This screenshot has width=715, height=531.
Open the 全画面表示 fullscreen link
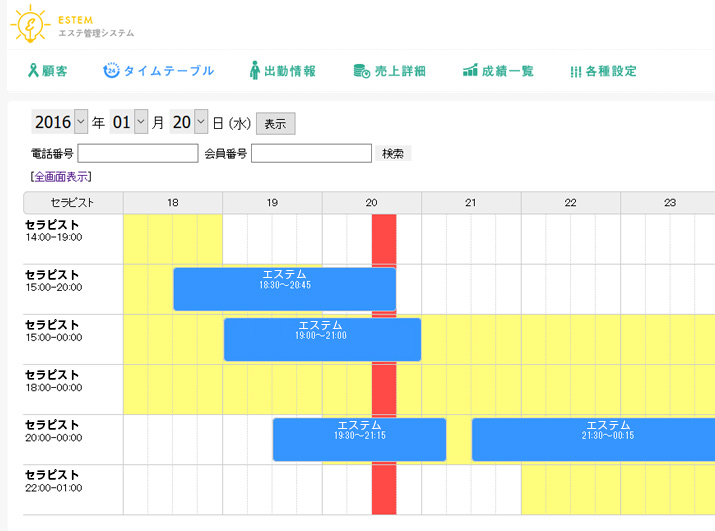(61, 177)
